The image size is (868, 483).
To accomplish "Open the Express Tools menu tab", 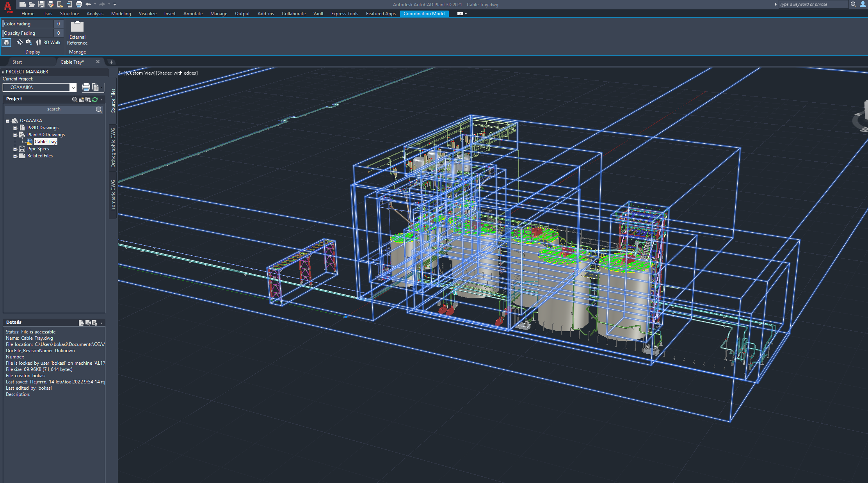I will click(x=345, y=14).
